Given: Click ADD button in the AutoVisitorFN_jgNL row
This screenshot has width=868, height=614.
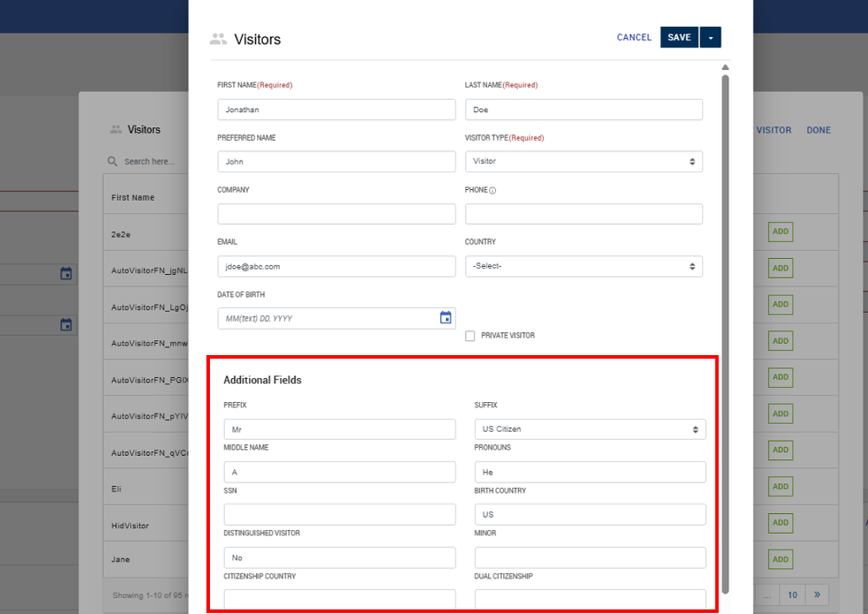Looking at the screenshot, I should (x=781, y=268).
